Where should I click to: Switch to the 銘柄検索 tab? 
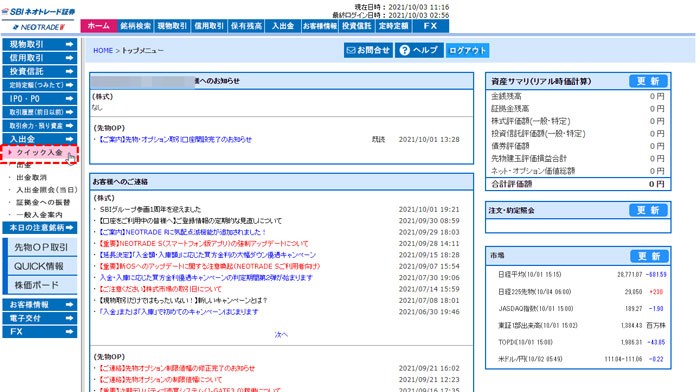coord(136,26)
